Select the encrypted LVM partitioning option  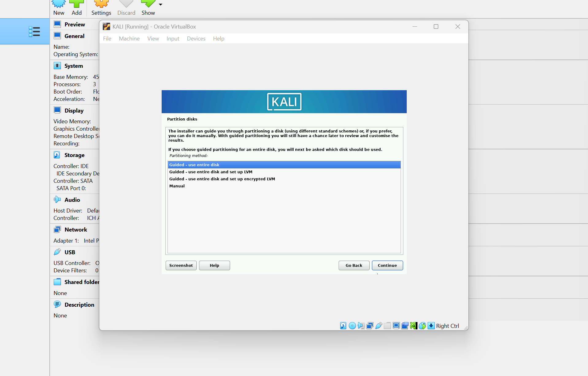[284, 179]
